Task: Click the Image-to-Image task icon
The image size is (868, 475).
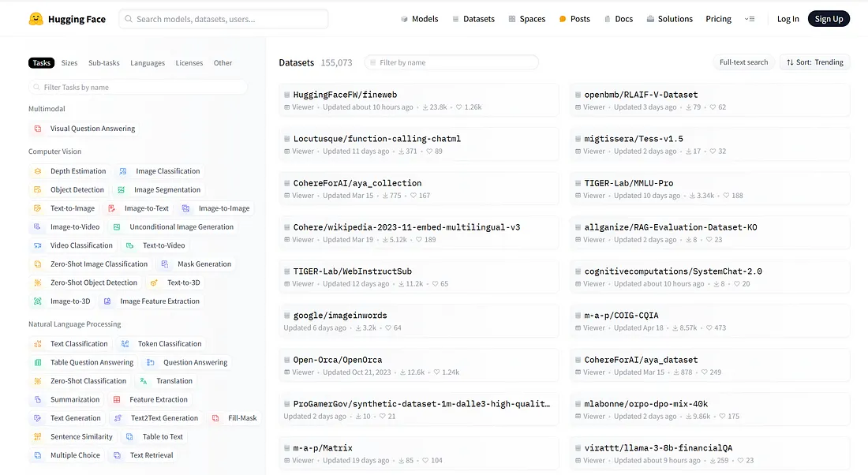Action: pyautogui.click(x=186, y=208)
